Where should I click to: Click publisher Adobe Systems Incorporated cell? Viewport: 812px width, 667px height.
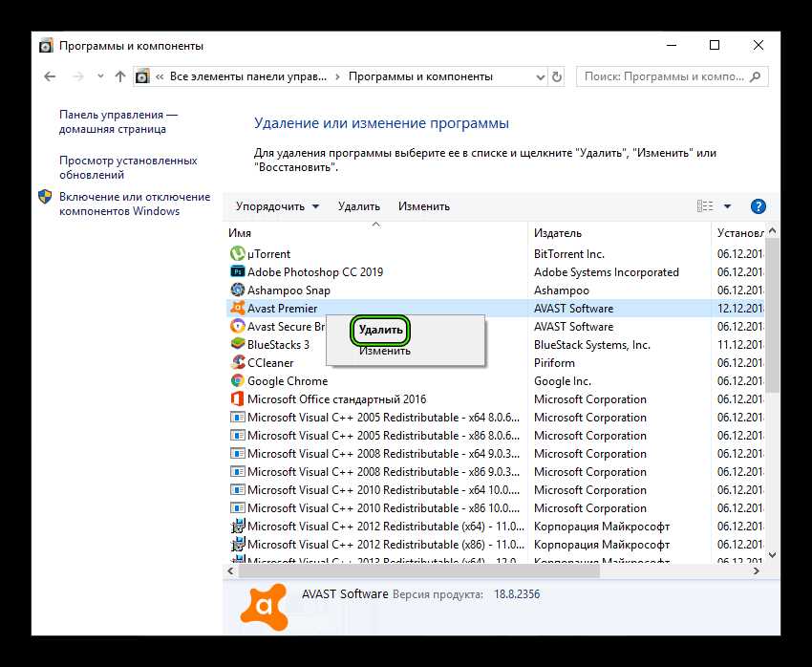coord(607,272)
